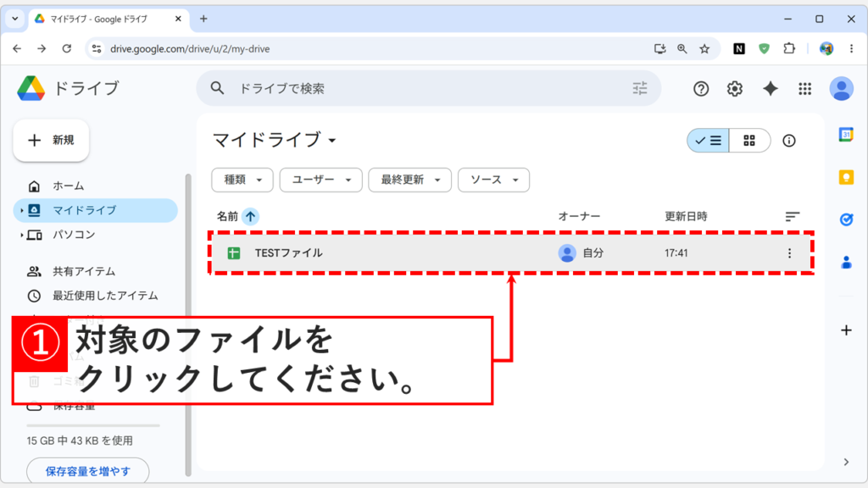Open the Help question mark menu
This screenshot has width=868, height=488.
tap(701, 88)
